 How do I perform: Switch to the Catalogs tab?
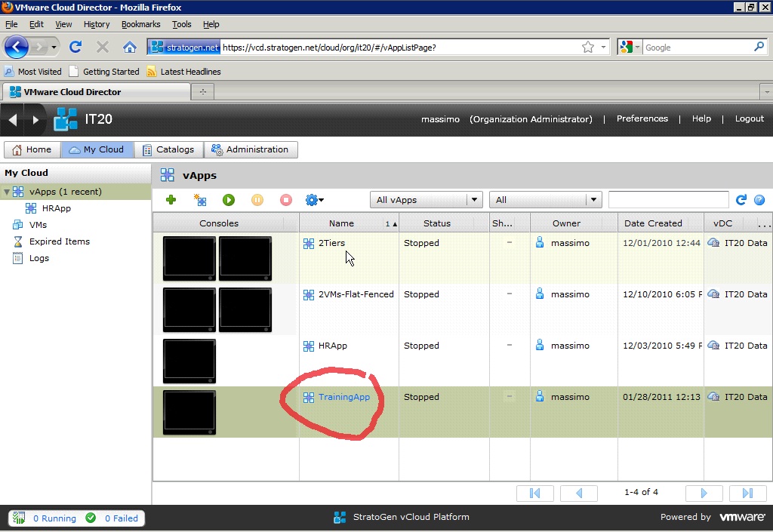[168, 149]
